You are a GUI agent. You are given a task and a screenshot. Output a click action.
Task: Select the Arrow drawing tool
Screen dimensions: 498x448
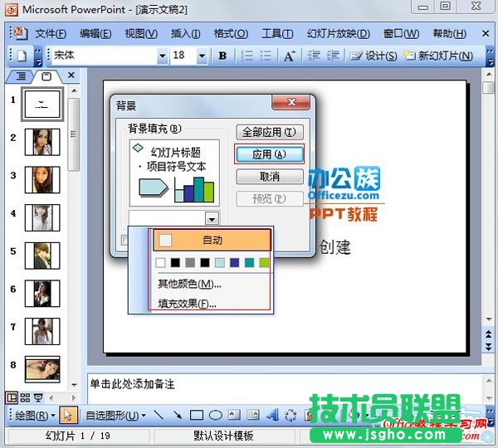click(178, 415)
